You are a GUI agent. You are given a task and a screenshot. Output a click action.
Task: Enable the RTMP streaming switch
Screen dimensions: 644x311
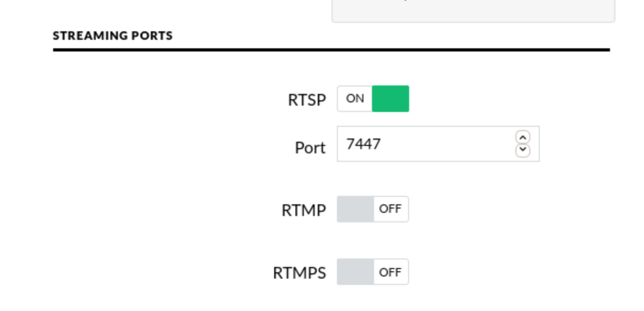373,209
